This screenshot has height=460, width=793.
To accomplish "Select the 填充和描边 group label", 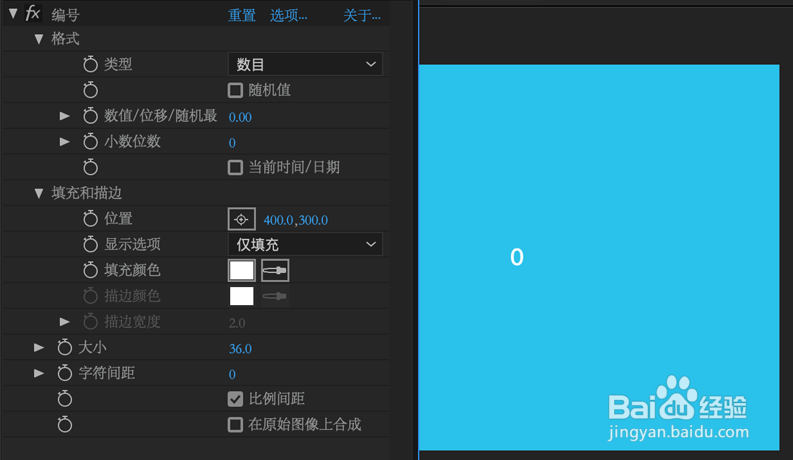I will (86, 193).
